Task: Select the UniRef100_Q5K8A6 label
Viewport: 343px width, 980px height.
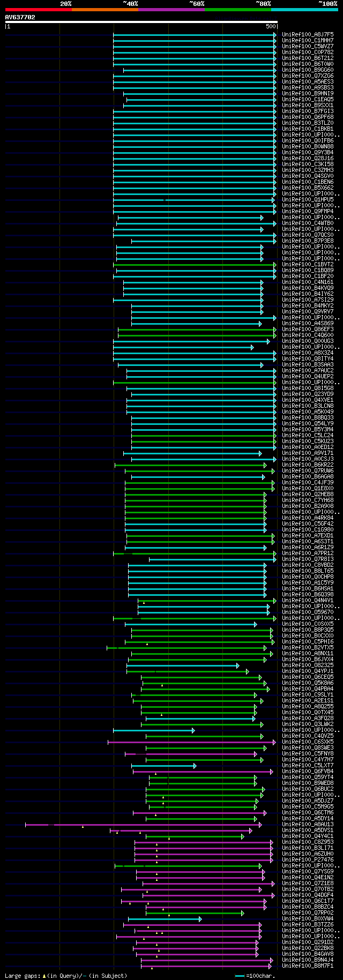Action: [308, 683]
